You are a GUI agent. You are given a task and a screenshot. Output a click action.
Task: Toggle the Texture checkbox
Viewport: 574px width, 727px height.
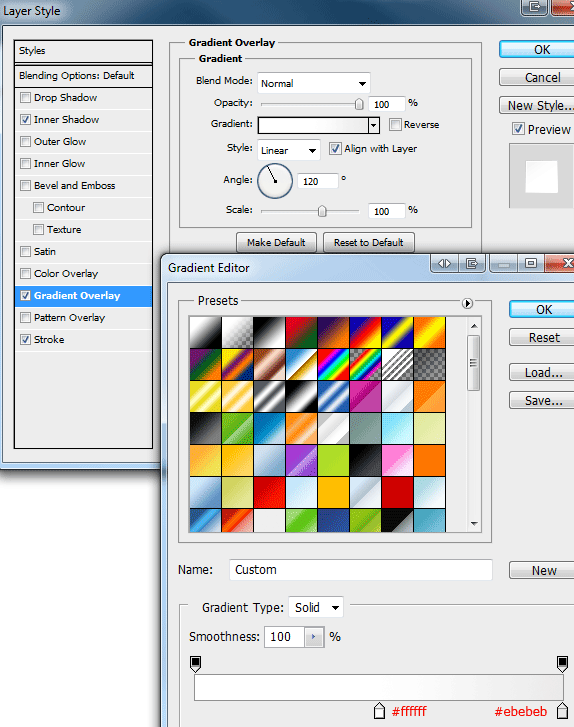[x=38, y=230]
